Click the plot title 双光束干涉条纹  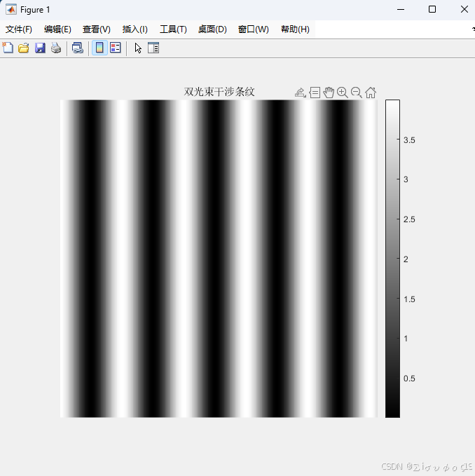219,92
